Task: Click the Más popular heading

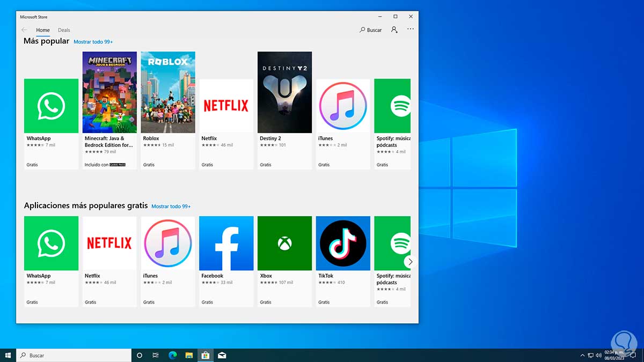Action: (47, 41)
